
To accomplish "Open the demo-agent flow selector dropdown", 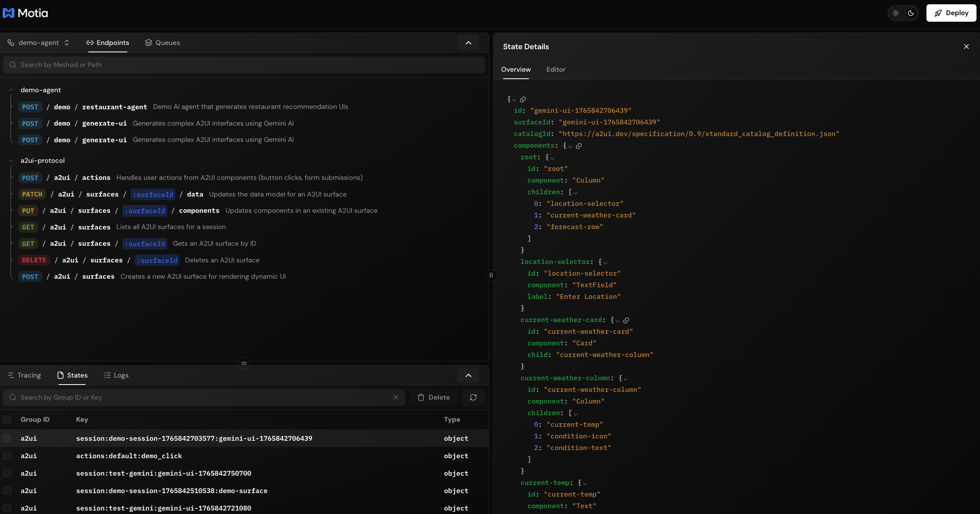I will point(38,43).
